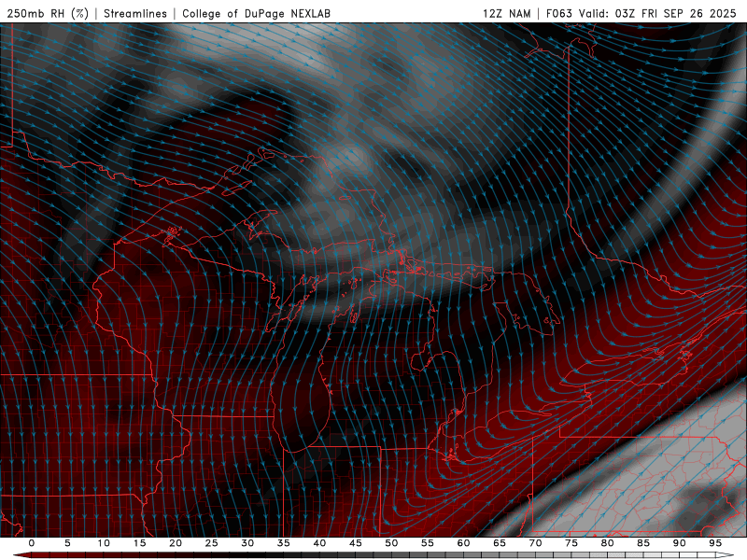This screenshot has width=747, height=560.
Task: Click the "95" colorbar scale label
Action: 715,543
